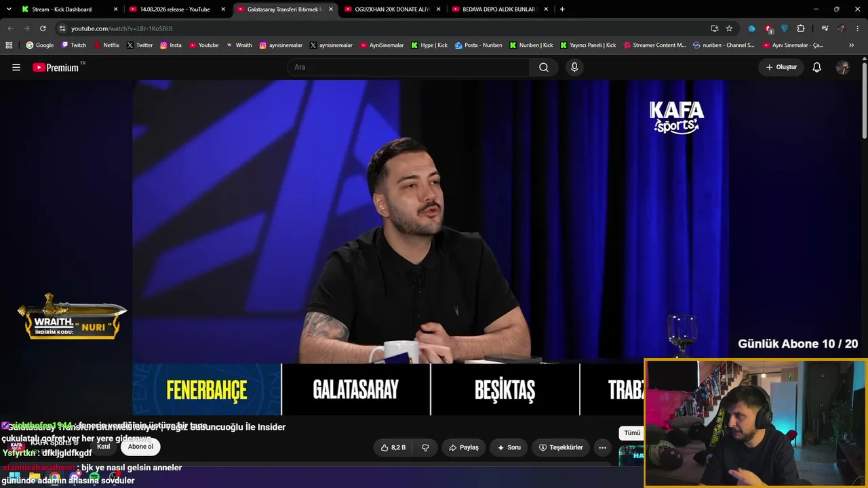This screenshot has height=488, width=868.
Task: Open the 'Yayıncı Paneli | Kick' bookmark
Action: (x=589, y=45)
